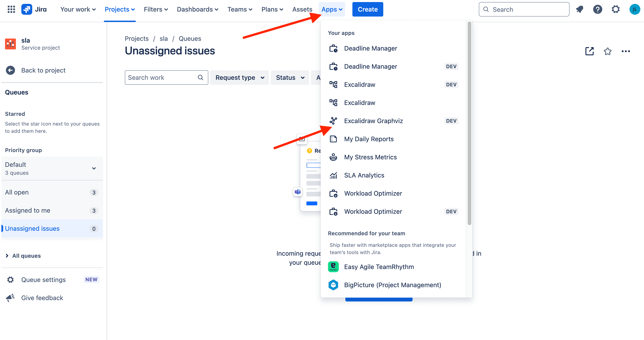Viewport: 644px width, 340px height.
Task: Open the Your work dropdown
Action: (x=78, y=10)
